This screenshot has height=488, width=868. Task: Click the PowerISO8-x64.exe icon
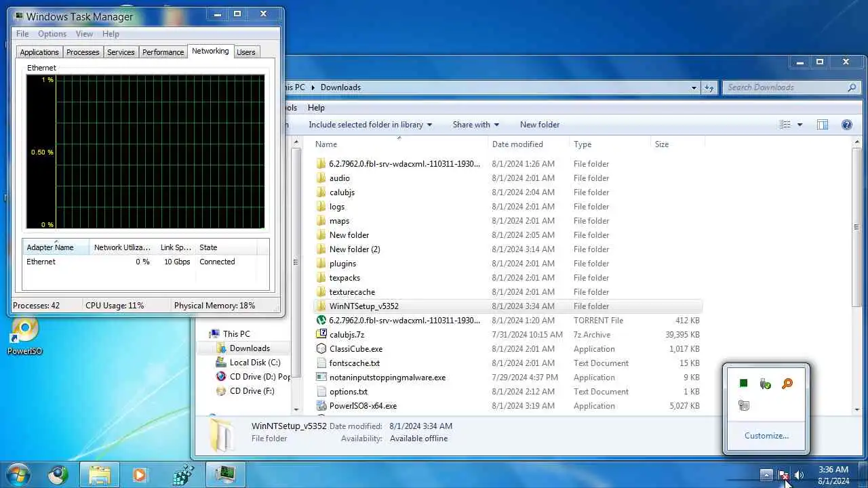pyautogui.click(x=321, y=406)
